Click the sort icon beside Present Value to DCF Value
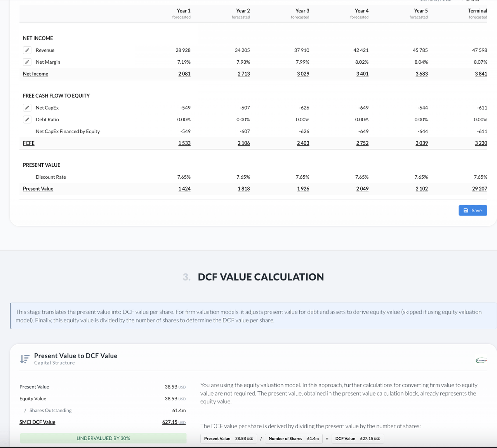 [x=25, y=359]
